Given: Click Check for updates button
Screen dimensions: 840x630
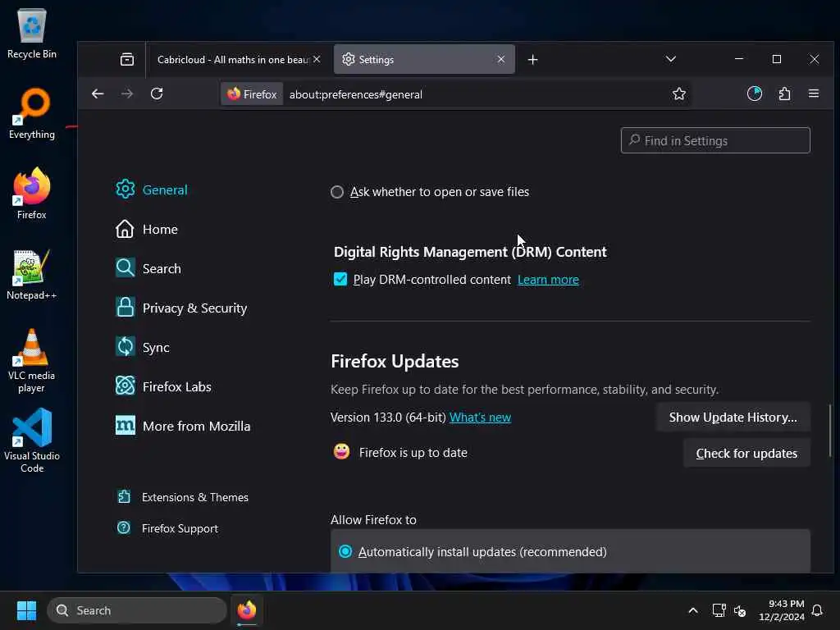Looking at the screenshot, I should [746, 453].
